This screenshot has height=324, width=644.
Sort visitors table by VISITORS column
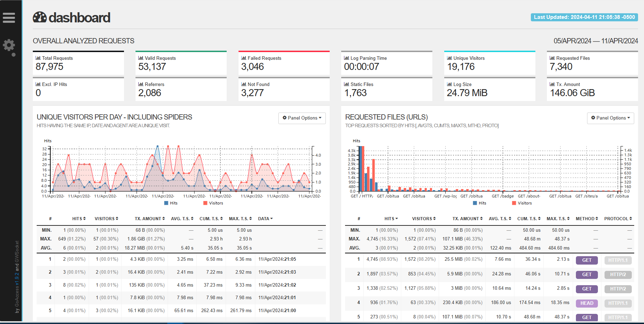(107, 219)
